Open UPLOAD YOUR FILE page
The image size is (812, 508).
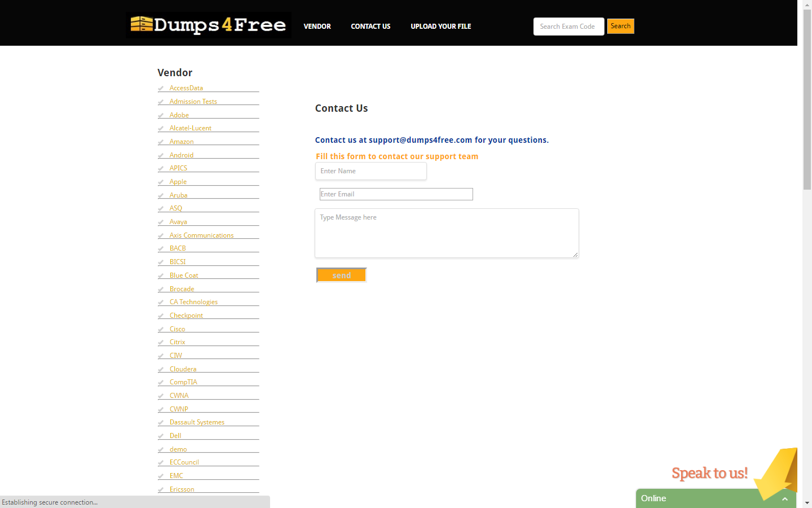point(440,27)
